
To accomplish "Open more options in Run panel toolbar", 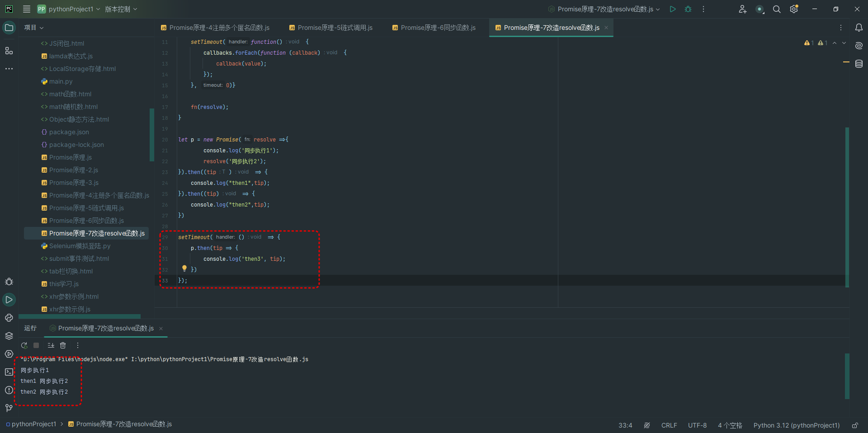I will (x=78, y=345).
